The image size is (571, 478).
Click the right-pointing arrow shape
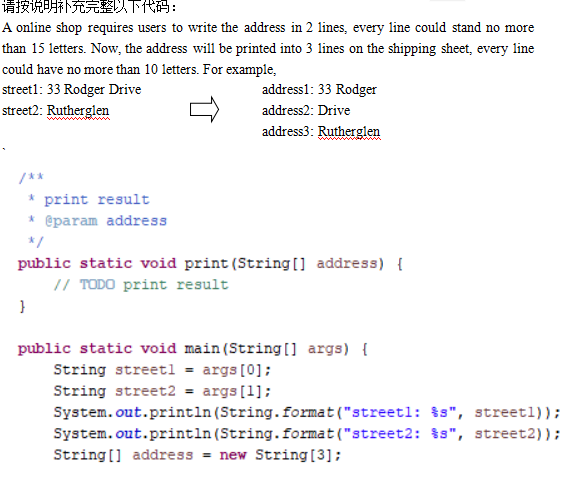[x=204, y=109]
